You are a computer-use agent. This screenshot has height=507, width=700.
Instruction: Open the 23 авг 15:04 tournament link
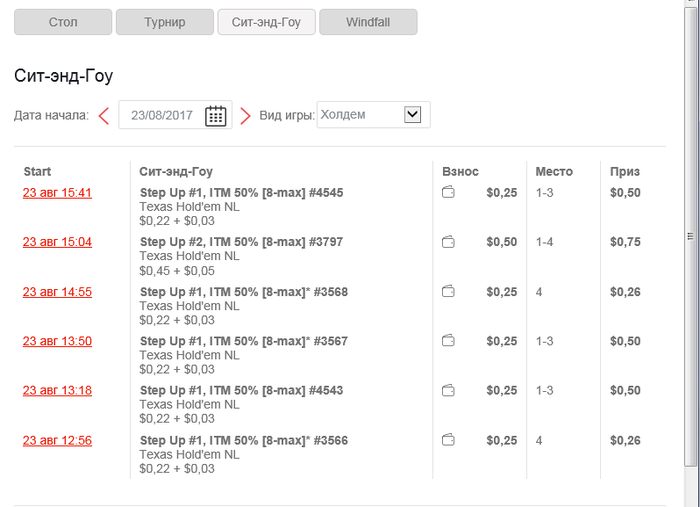point(57,242)
